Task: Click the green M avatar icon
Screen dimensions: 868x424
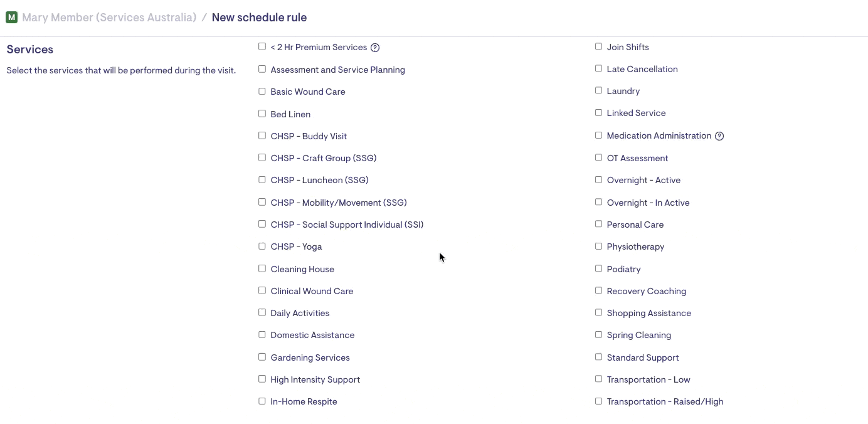Action: (x=11, y=18)
